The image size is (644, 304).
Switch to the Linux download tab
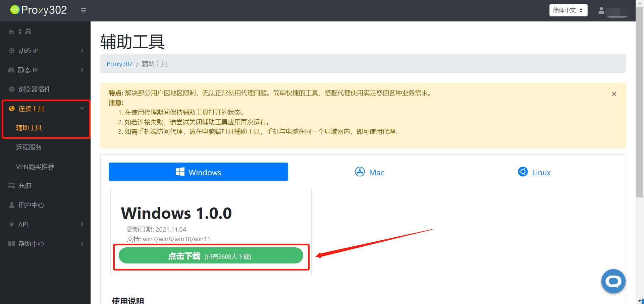pyautogui.click(x=534, y=172)
